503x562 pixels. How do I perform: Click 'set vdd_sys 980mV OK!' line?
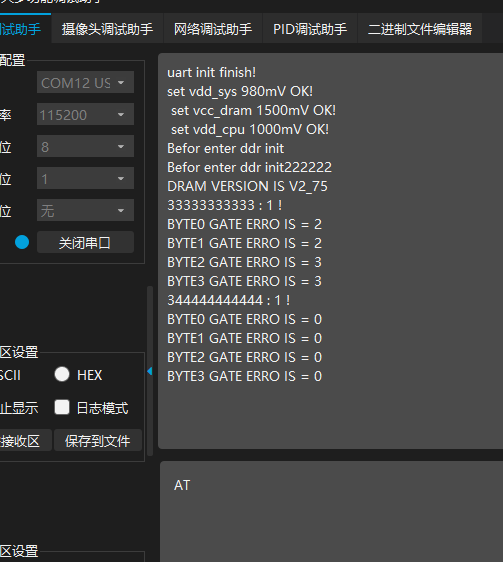240,91
